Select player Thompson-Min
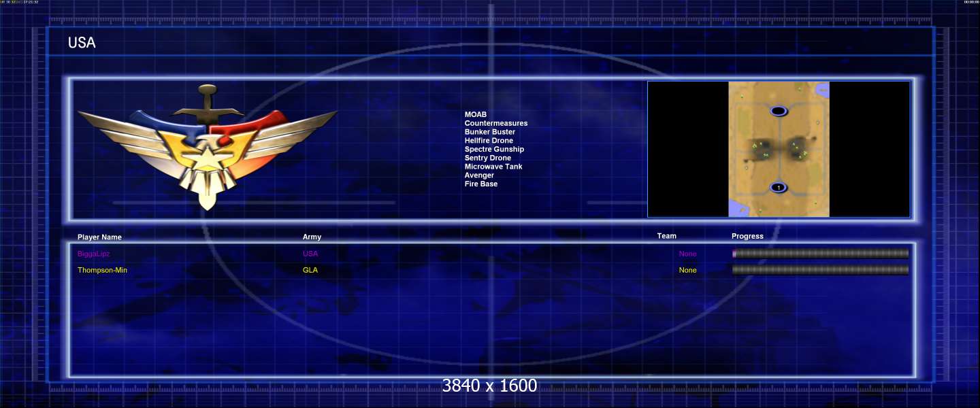The height and width of the screenshot is (408, 980). [102, 270]
